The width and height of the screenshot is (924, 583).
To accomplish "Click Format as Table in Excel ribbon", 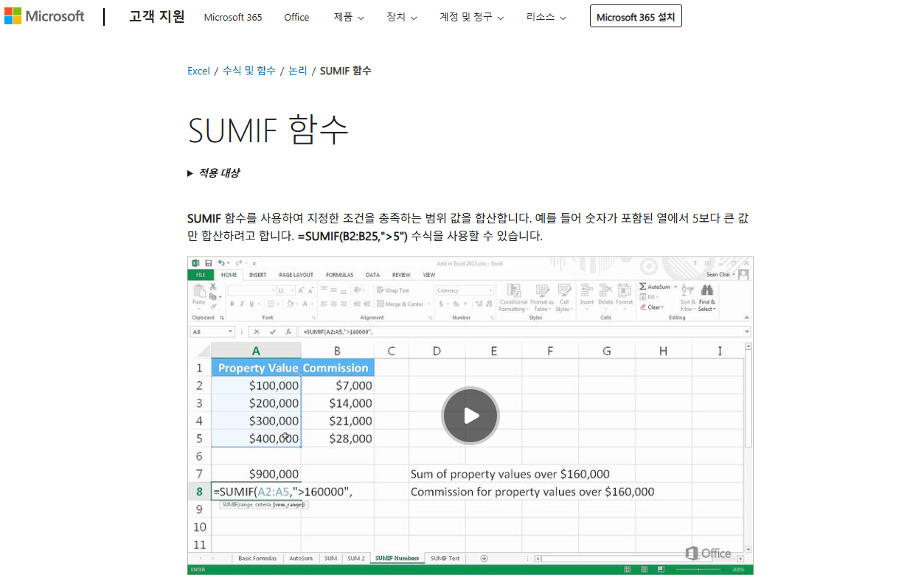I will pos(542,298).
